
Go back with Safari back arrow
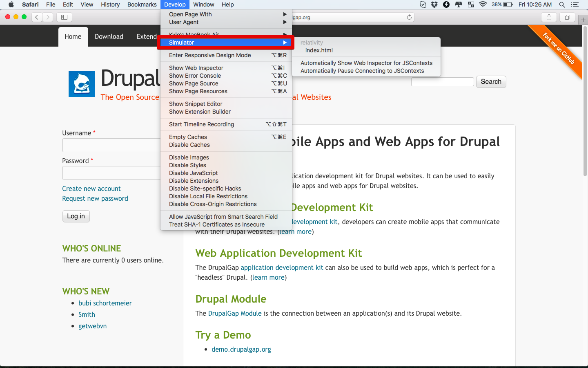[37, 17]
